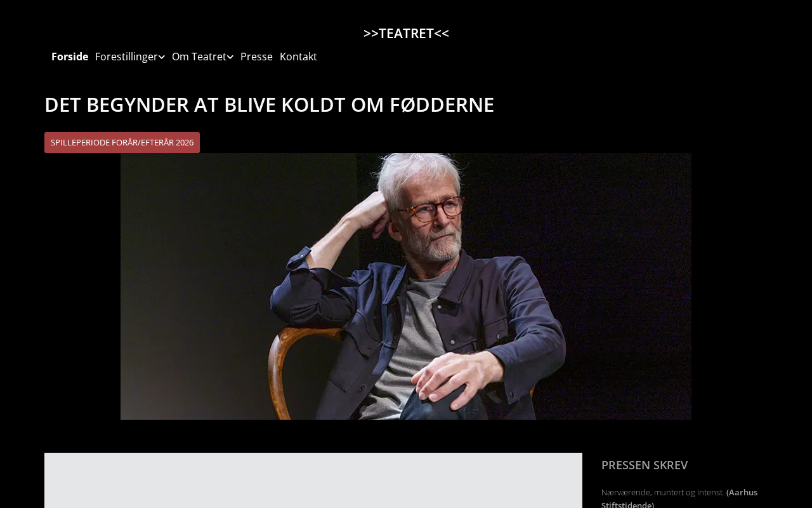Expand the chevron beside Om Teatret
This screenshot has height=508, width=812.
click(x=230, y=57)
